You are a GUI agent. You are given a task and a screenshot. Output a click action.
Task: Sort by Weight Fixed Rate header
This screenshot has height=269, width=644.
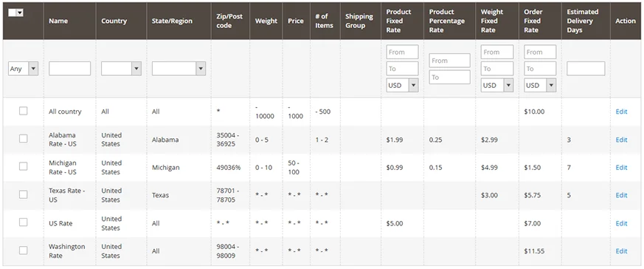pos(492,21)
